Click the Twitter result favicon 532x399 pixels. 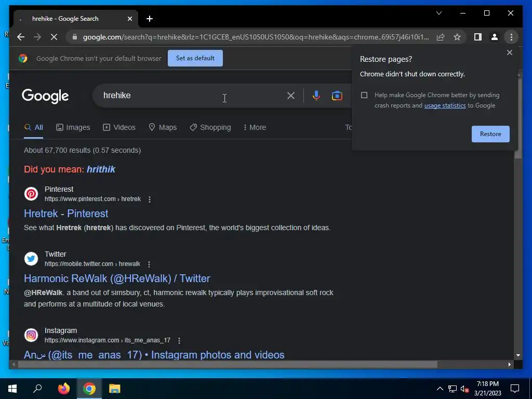[x=31, y=259]
